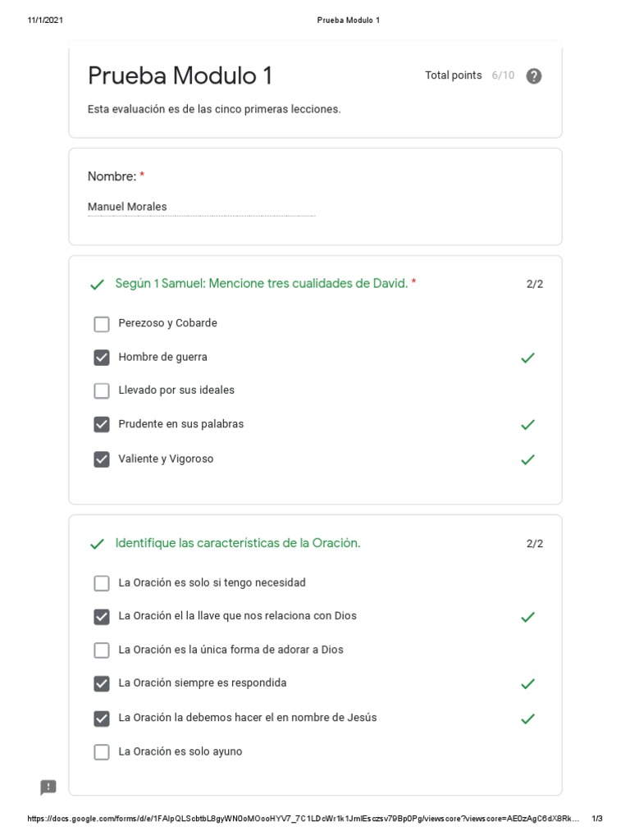Click the feedback report icon

(48, 787)
